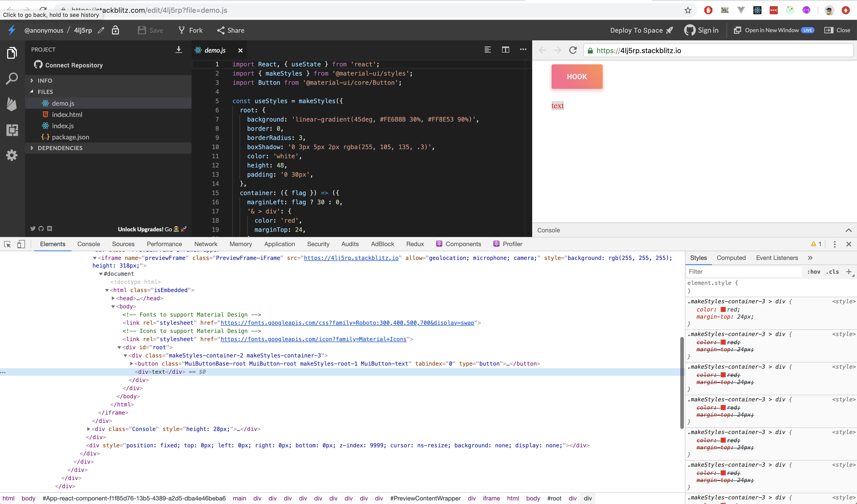Screen dimensions: 857x504
Task: Toggle split editor layout icon
Action: [505, 50]
